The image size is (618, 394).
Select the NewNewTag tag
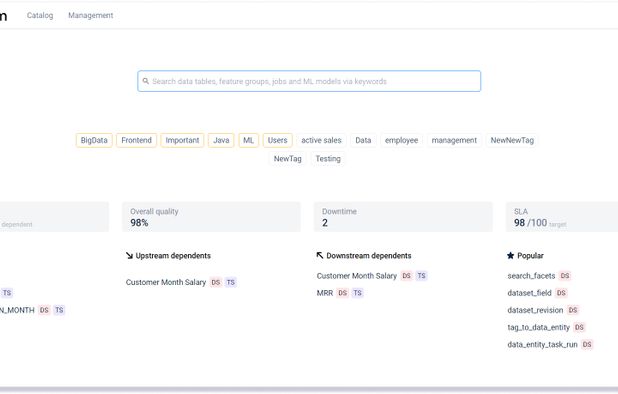click(x=512, y=140)
